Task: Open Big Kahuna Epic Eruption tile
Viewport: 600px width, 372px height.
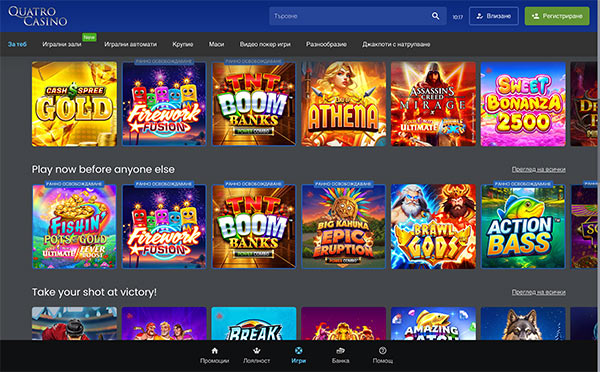Action: (x=344, y=227)
